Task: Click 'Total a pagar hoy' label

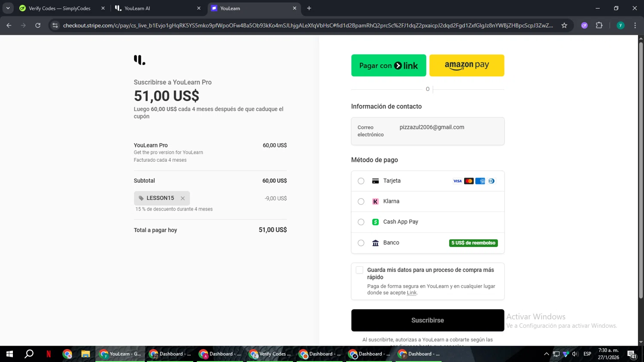Action: [x=155, y=230]
